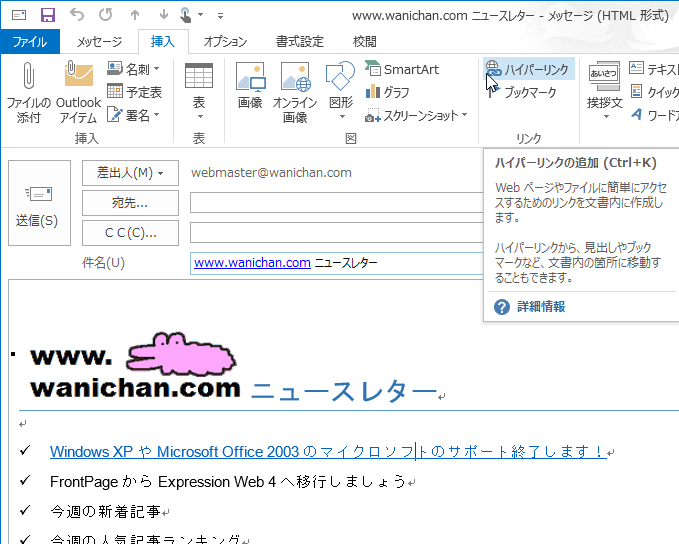Send the message with 送信(S)
This screenshot has height=544, width=679.
[39, 203]
